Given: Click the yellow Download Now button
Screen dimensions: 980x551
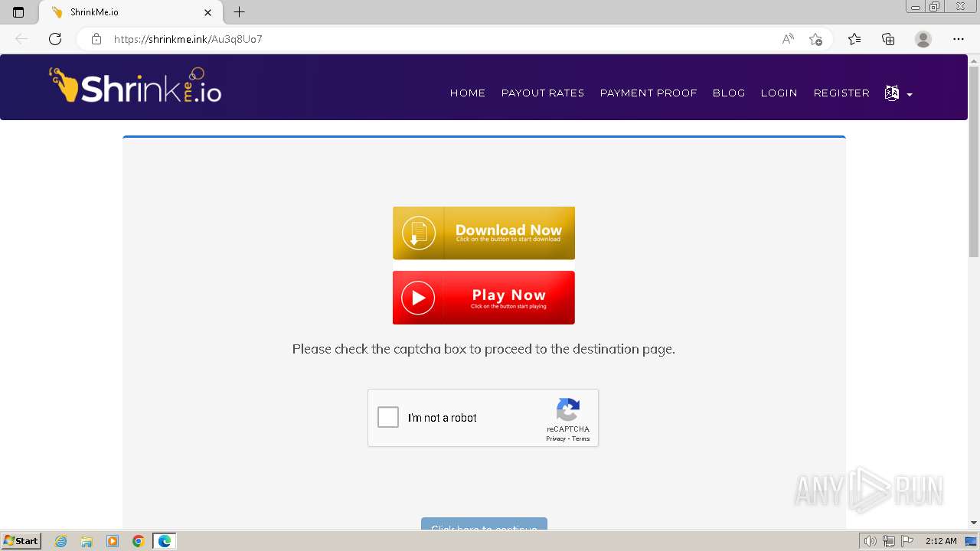Looking at the screenshot, I should click(484, 233).
